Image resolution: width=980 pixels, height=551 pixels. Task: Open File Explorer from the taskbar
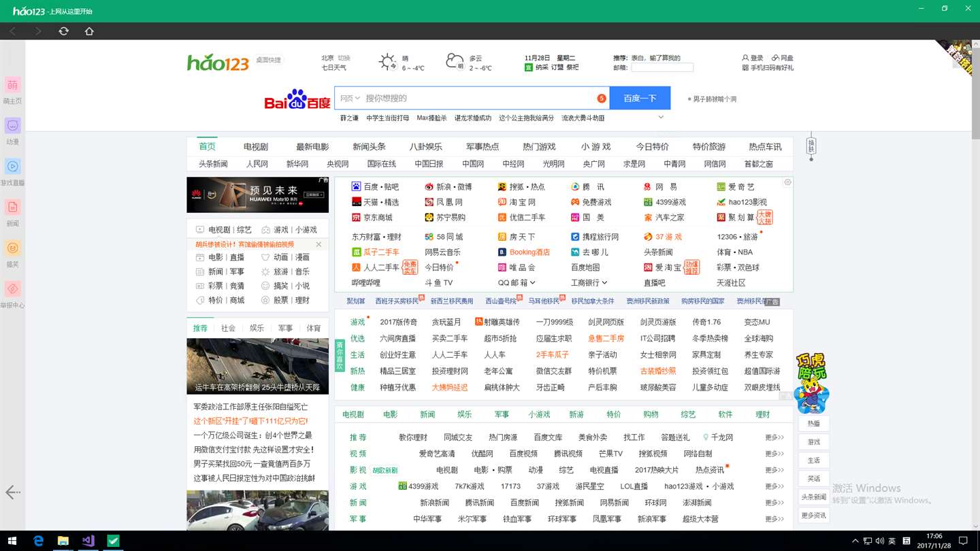(63, 541)
